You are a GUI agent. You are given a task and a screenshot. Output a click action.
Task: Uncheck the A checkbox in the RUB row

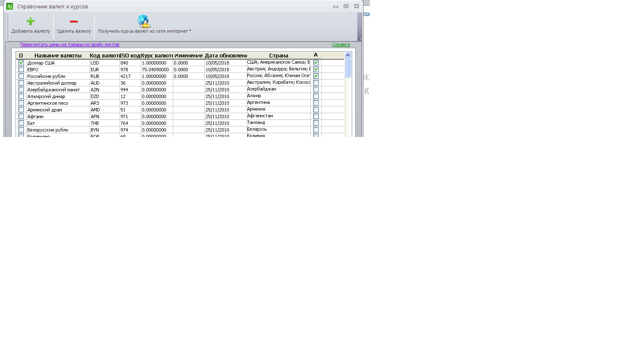point(316,76)
